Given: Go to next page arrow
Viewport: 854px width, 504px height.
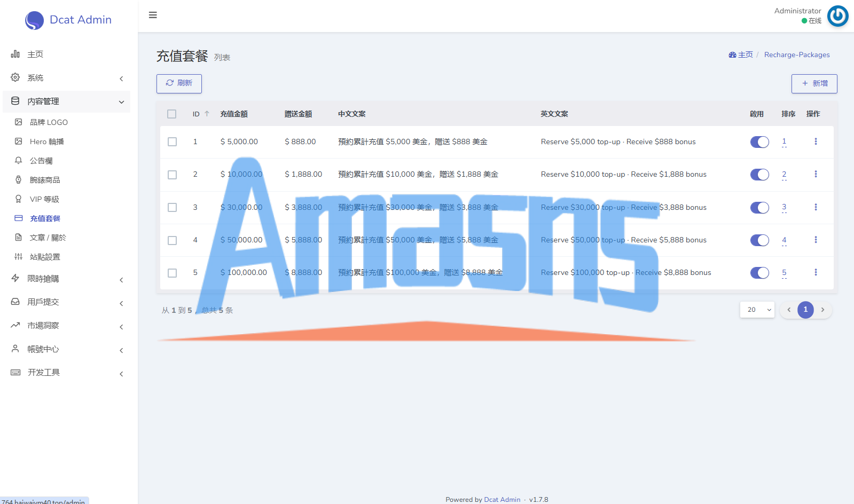Looking at the screenshot, I should coord(822,310).
